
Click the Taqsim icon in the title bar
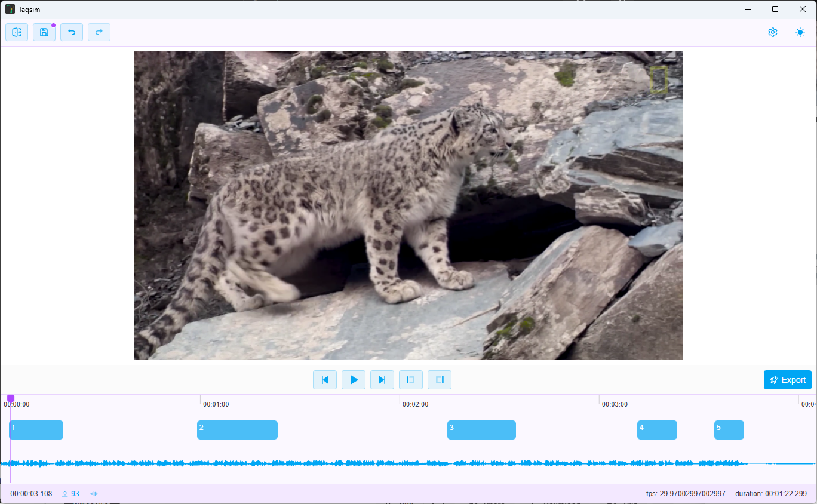coord(10,9)
